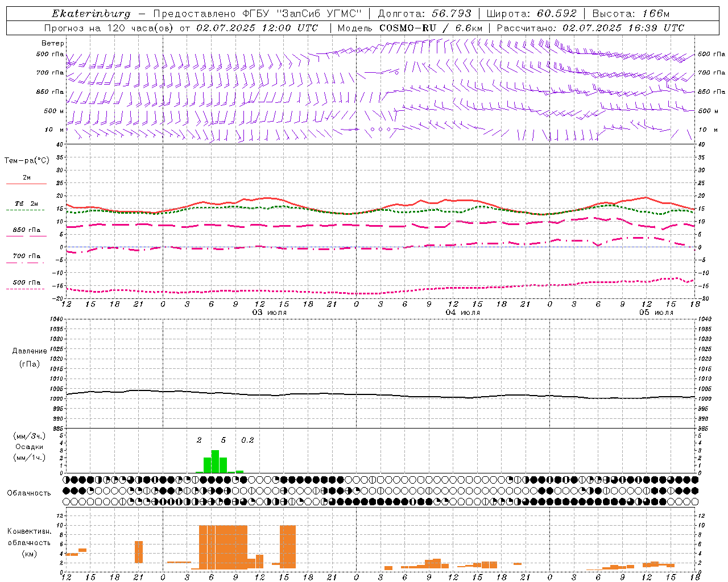This screenshot has width=728, height=582.
Task: Click the 'Высота: 166м' header value
Action: (x=631, y=14)
